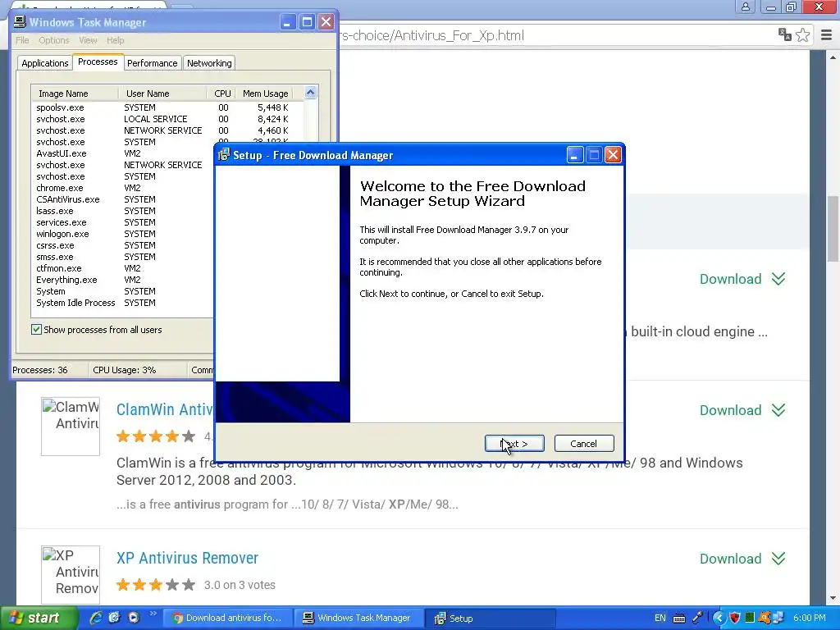Bookmark this page with the star icon
Image resolution: width=840 pixels, height=630 pixels.
(x=802, y=35)
